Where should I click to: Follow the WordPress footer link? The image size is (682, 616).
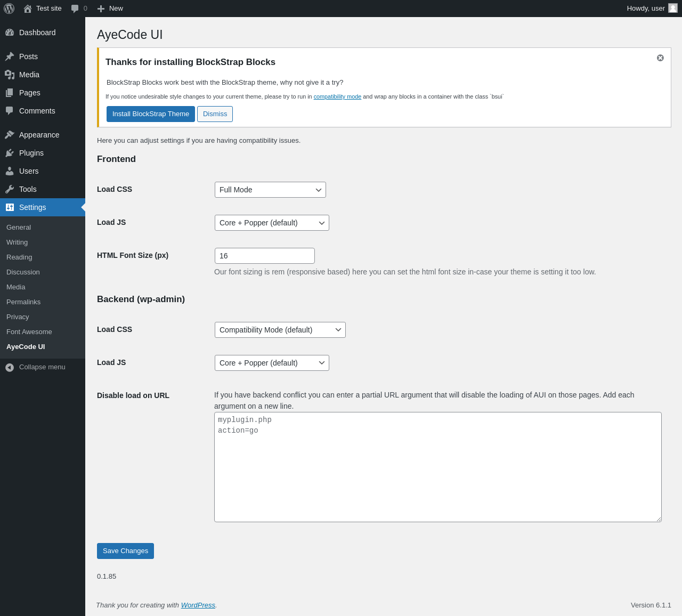tap(198, 605)
